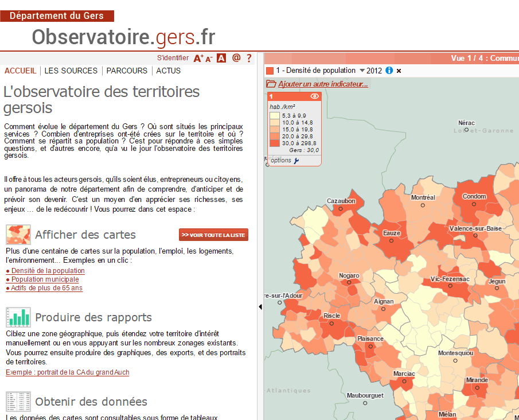519x420 pixels.
Task: Open indicator year dropdown arrow
Action: tap(362, 71)
